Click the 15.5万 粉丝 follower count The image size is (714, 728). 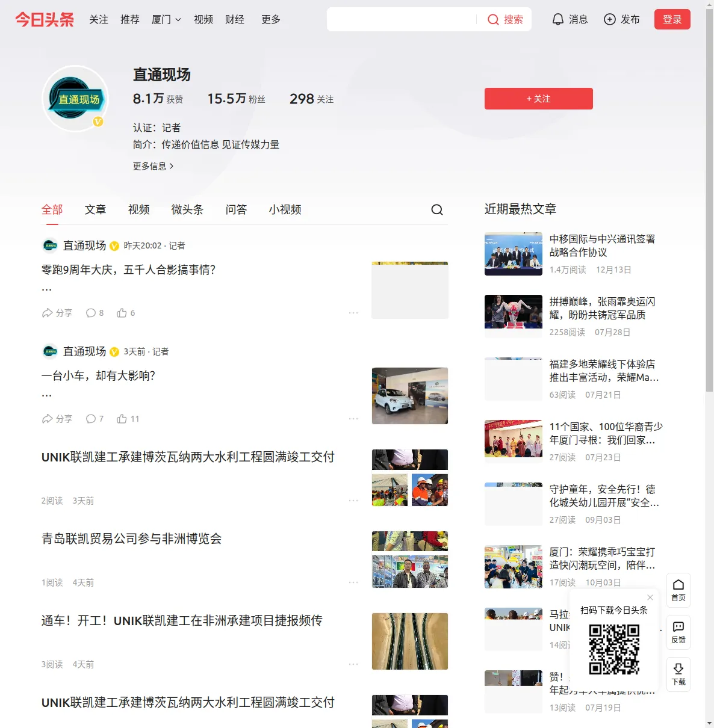236,99
